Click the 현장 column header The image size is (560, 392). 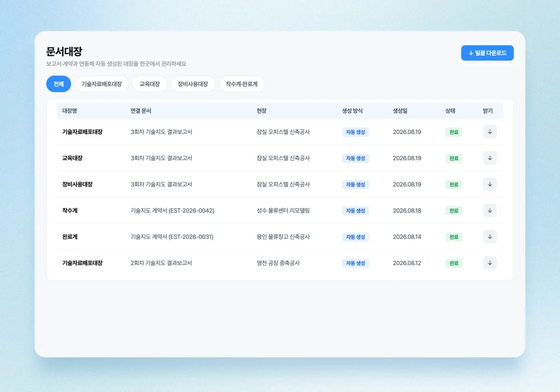pyautogui.click(x=262, y=111)
